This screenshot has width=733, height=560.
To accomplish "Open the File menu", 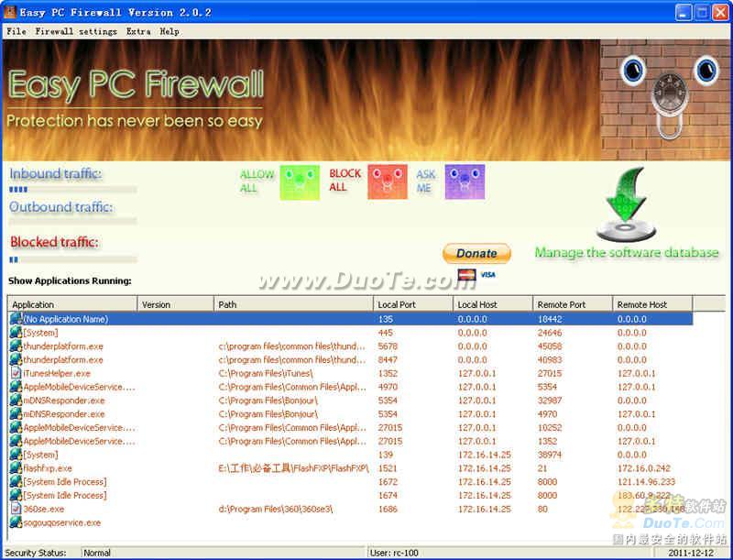I will [x=16, y=31].
